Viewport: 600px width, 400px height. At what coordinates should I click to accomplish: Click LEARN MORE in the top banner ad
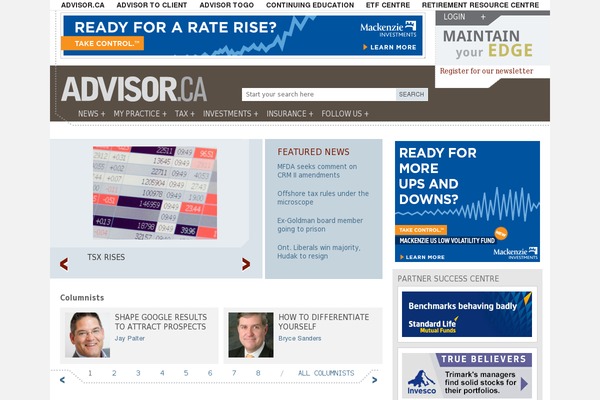coord(390,47)
